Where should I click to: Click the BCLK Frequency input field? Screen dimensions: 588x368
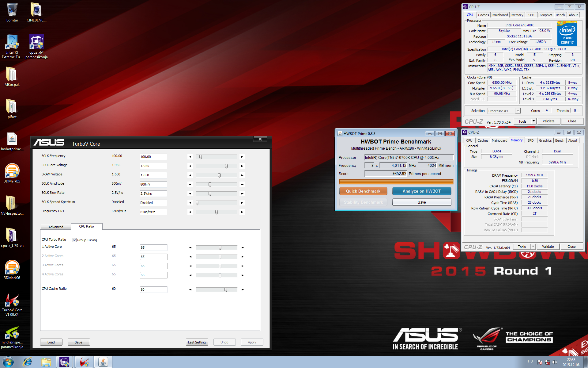point(153,157)
